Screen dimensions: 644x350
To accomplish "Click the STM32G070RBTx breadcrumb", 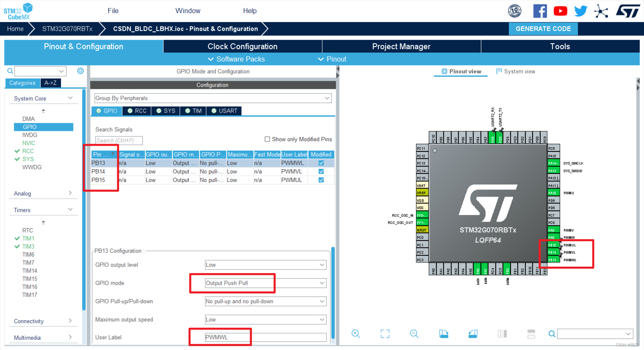I will click(x=67, y=29).
